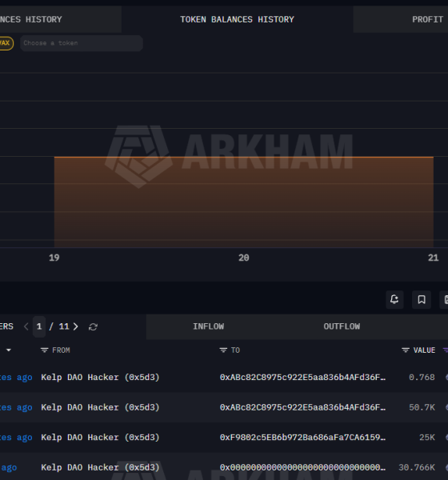Open 0xABc82C89 recipient address in 0.768 row
This screenshot has width=448, height=480.
coord(302,377)
